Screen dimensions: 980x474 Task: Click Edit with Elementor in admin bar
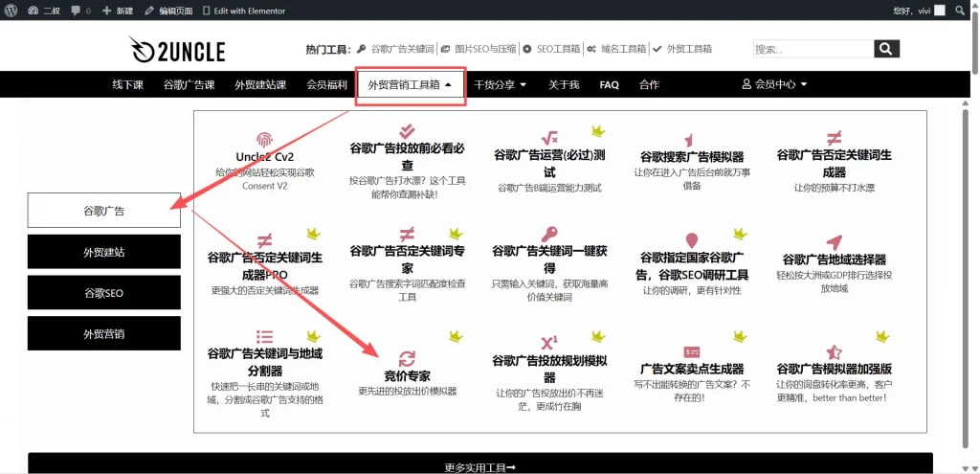tap(243, 10)
